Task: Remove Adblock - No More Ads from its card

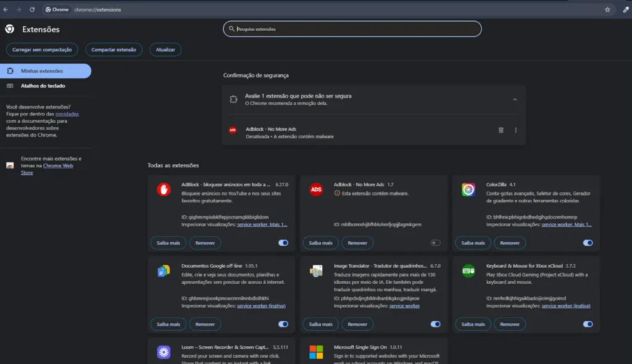Action: coord(357,243)
